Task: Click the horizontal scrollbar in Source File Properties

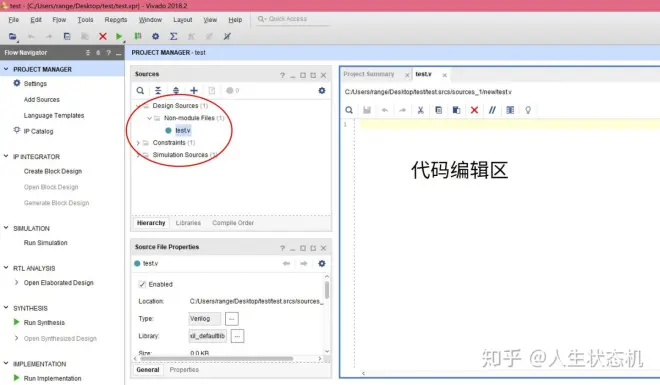Action: [x=216, y=358]
